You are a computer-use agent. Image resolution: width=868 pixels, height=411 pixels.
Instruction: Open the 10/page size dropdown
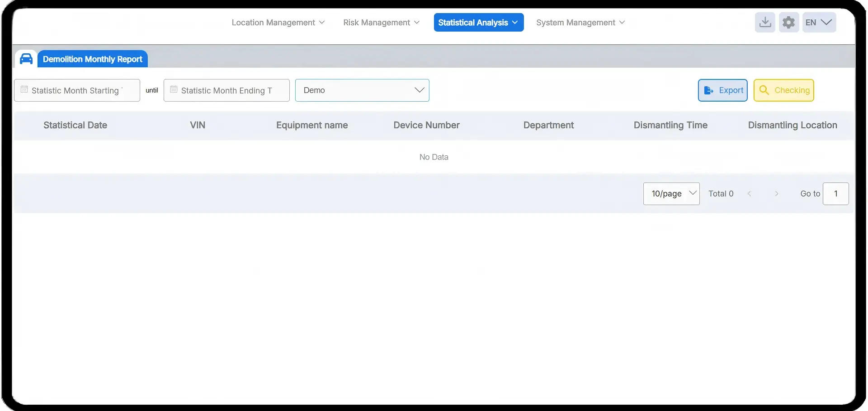coord(671,194)
